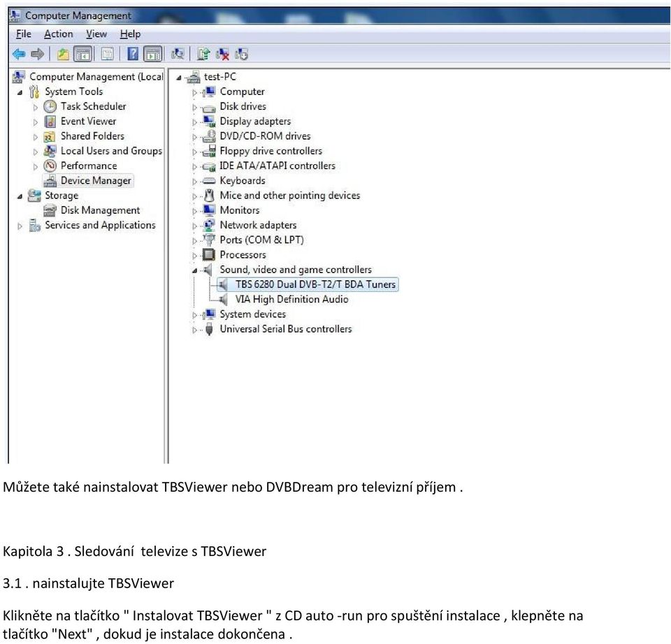Click the Back arrow toolbar icon
Image resolution: width=671 pixels, height=644 pixels.
pos(19,54)
